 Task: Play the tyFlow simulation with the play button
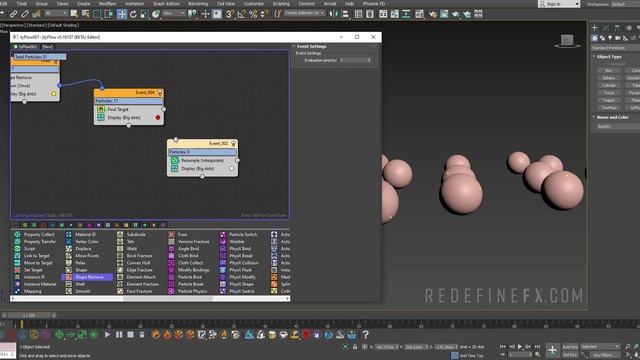[x=107, y=335]
